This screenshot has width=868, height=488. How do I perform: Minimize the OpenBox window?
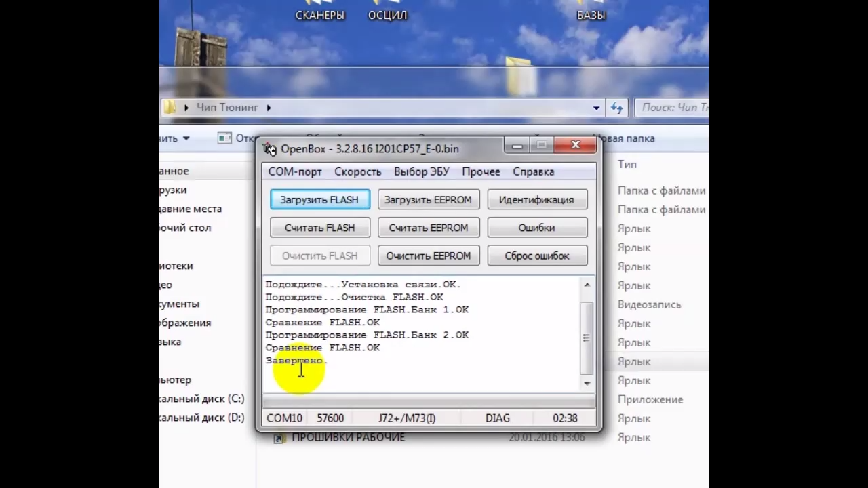coord(517,145)
